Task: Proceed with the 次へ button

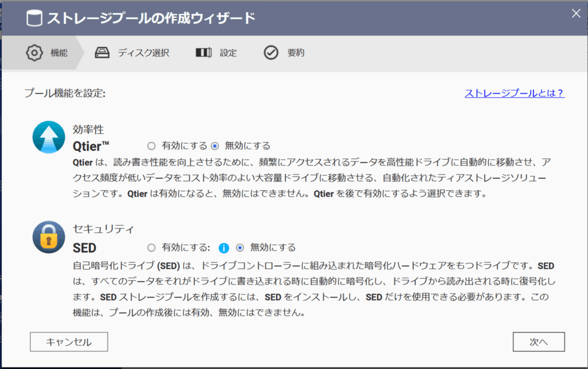Action: point(538,342)
